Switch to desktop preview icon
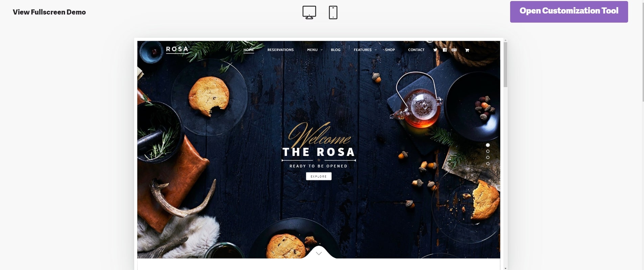644x270 pixels. (309, 12)
